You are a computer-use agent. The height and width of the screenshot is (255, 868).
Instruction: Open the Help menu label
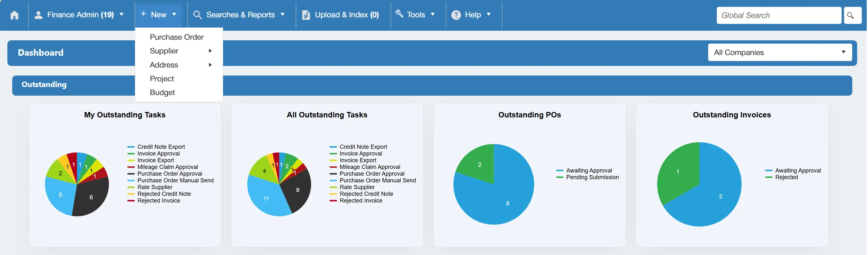pyautogui.click(x=473, y=15)
